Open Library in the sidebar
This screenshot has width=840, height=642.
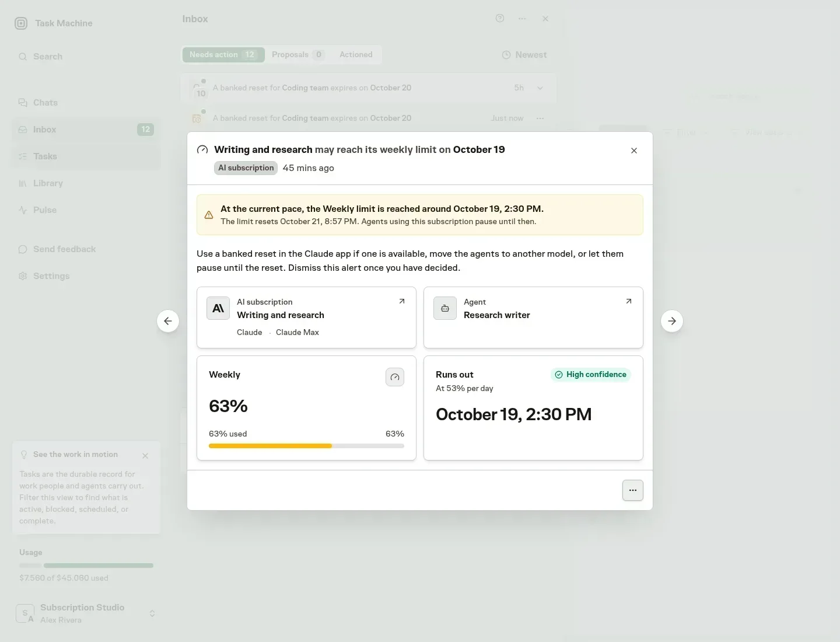click(86, 183)
